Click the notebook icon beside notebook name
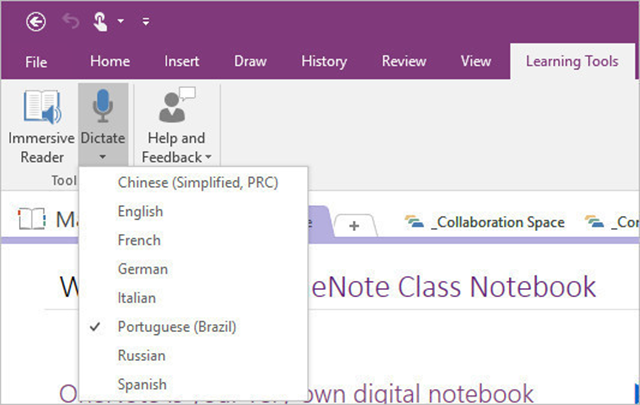Screen dimensions: 640x405 tap(31, 219)
